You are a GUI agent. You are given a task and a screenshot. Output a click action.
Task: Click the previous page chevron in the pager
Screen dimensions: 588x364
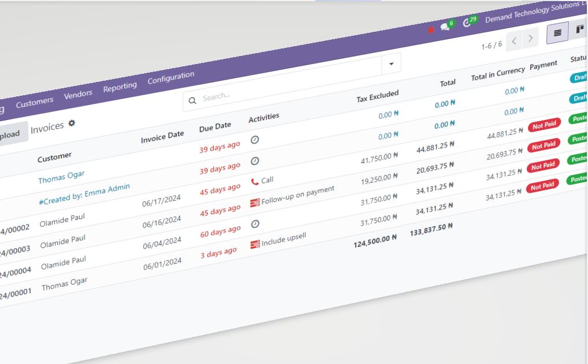[x=514, y=41]
